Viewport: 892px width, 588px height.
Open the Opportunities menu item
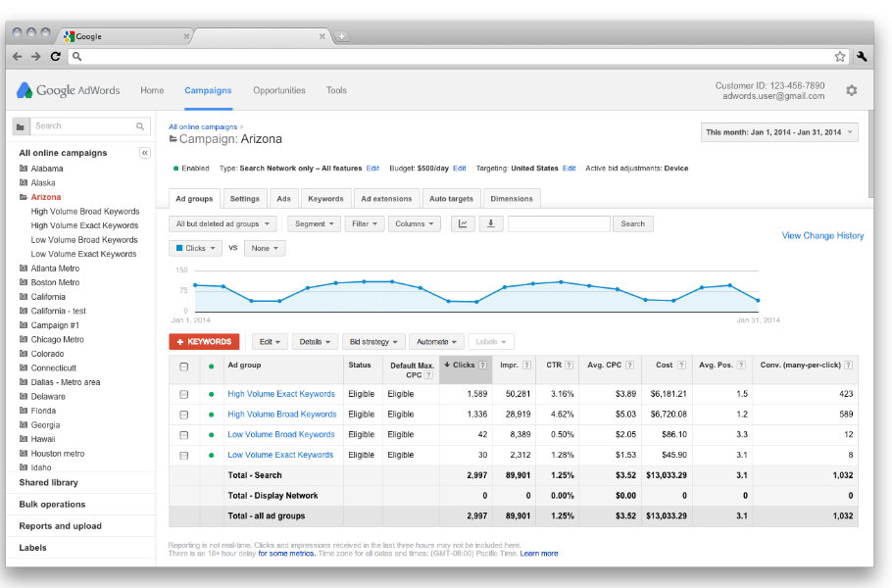[279, 90]
